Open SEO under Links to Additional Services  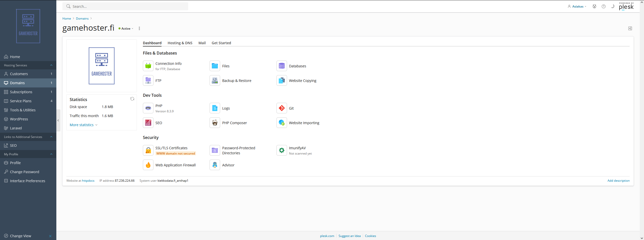[28, 146]
